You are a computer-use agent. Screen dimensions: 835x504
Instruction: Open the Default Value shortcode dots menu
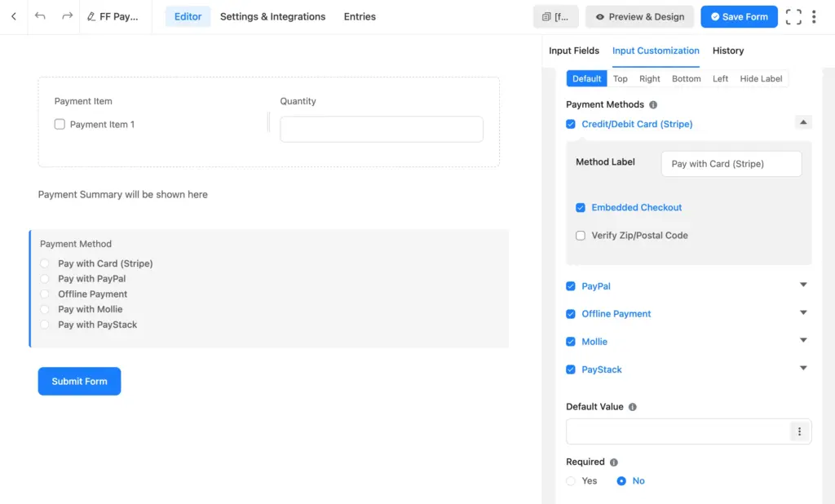pyautogui.click(x=799, y=431)
